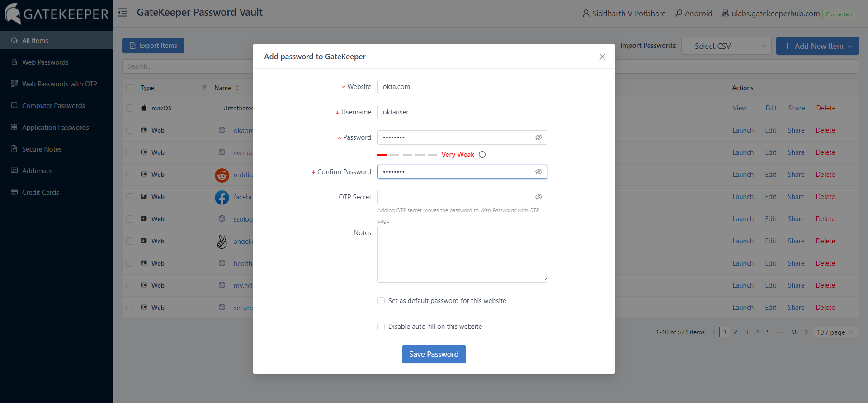Open the 10 / page size selector

835,332
